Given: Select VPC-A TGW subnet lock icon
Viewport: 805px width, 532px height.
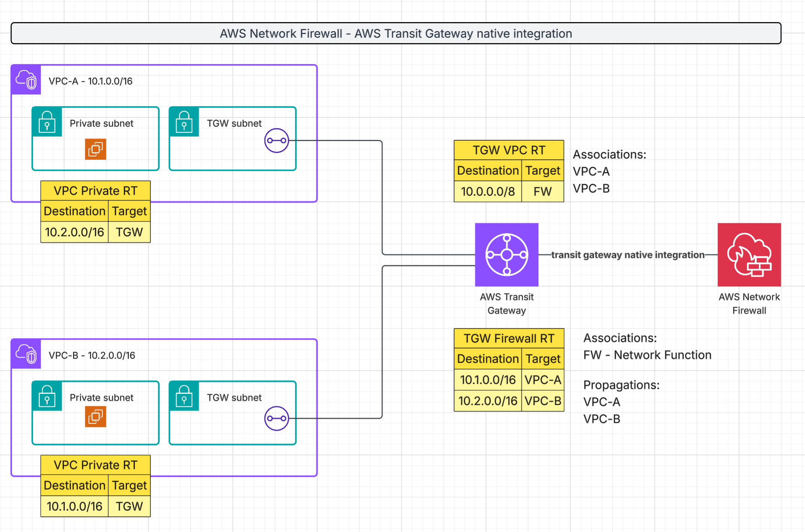Looking at the screenshot, I should 184,122.
